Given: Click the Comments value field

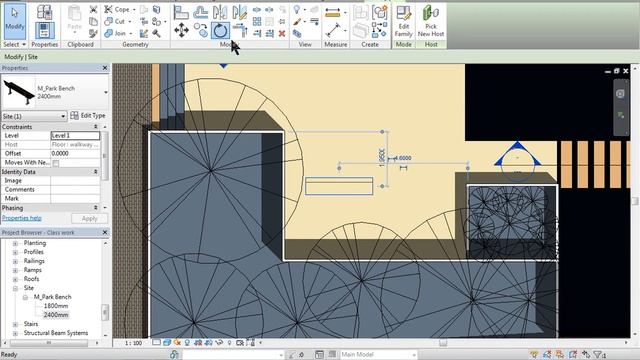Looking at the screenshot, I should 75,189.
